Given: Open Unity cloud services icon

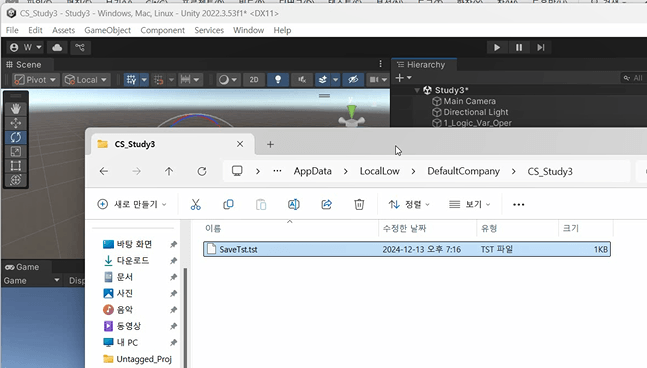Looking at the screenshot, I should (x=57, y=47).
